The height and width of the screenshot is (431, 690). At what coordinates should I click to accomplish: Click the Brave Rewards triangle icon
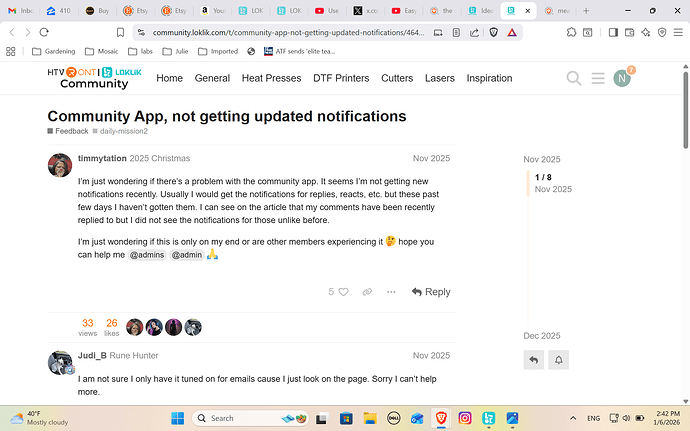(x=512, y=32)
